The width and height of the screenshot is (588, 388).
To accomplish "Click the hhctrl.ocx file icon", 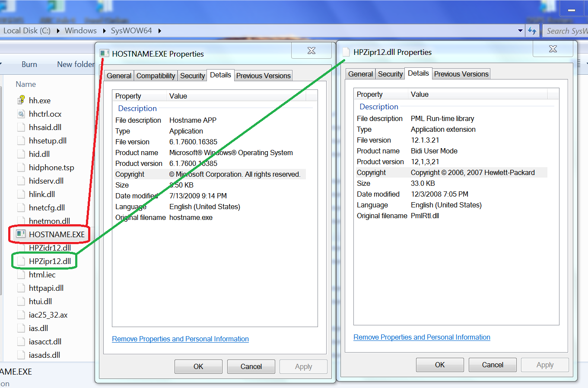I will point(21,114).
